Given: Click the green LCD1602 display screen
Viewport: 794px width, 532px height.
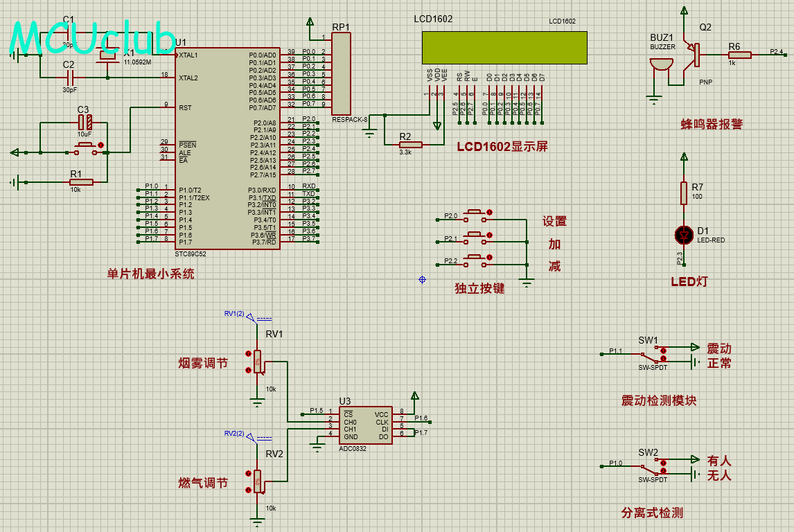Looking at the screenshot, I should pos(504,47).
